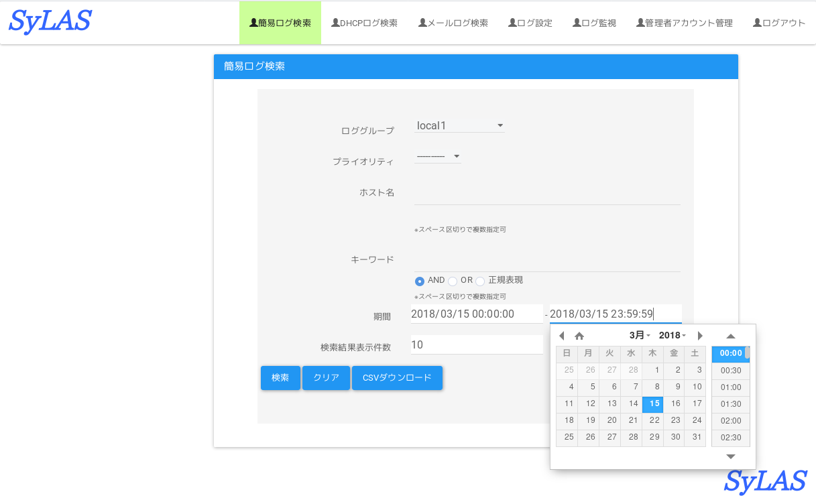This screenshot has width=816, height=504.
Task: Select day 9 in calendar
Action: (674, 387)
